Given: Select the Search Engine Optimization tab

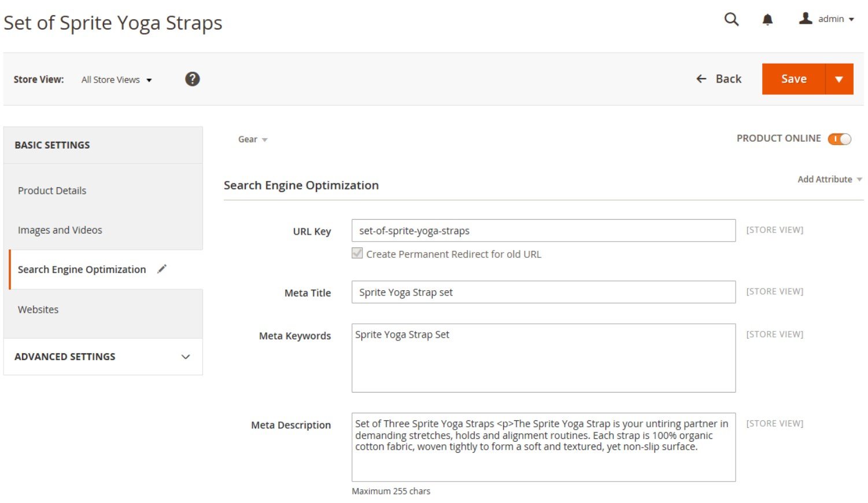Looking at the screenshot, I should pyautogui.click(x=106, y=269).
